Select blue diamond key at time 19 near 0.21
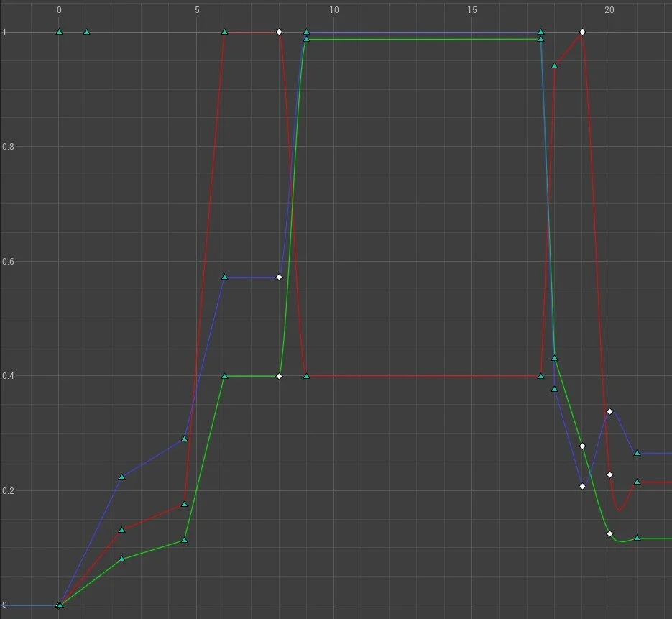Image resolution: width=672 pixels, height=619 pixels. (582, 486)
